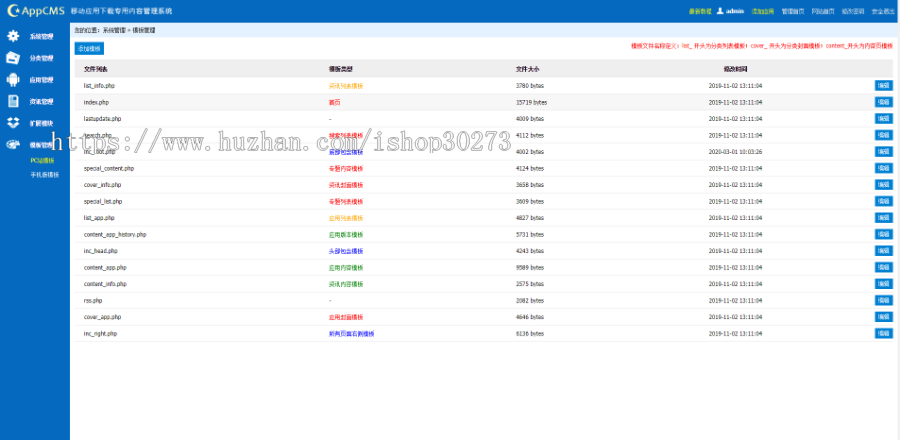Edit the index.php template
The width and height of the screenshot is (900, 440).
pyautogui.click(x=883, y=102)
